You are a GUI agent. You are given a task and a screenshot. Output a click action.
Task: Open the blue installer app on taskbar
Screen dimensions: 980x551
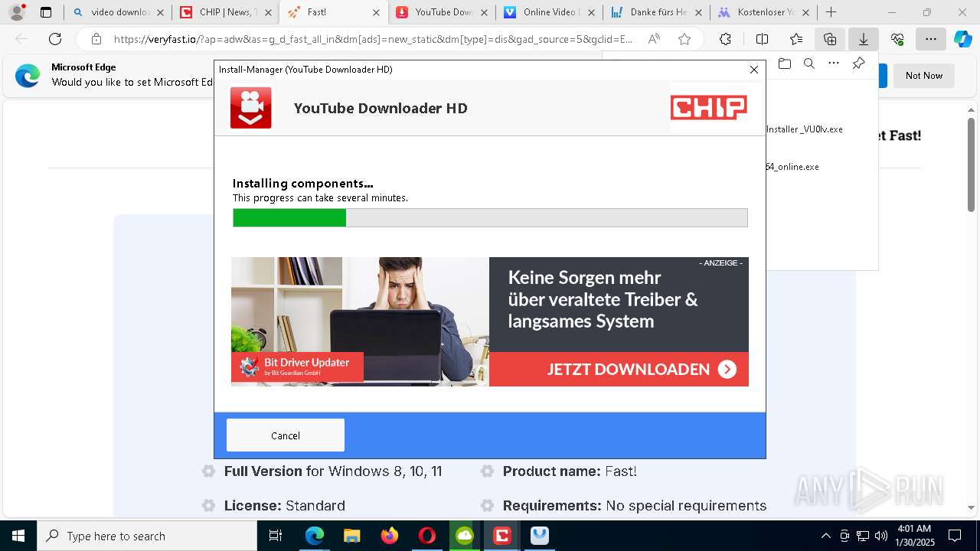point(540,536)
